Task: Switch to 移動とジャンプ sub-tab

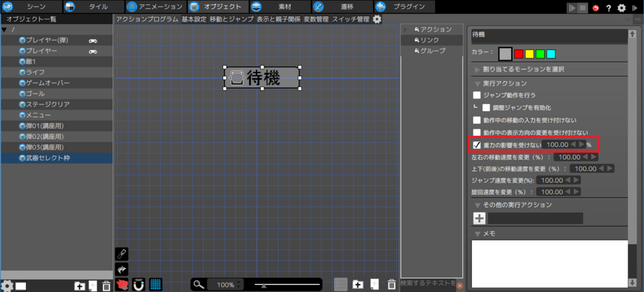Action: click(231, 19)
